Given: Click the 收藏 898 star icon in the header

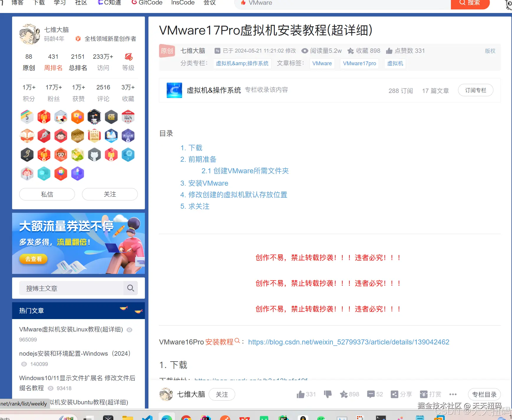Looking at the screenshot, I should (x=351, y=51).
